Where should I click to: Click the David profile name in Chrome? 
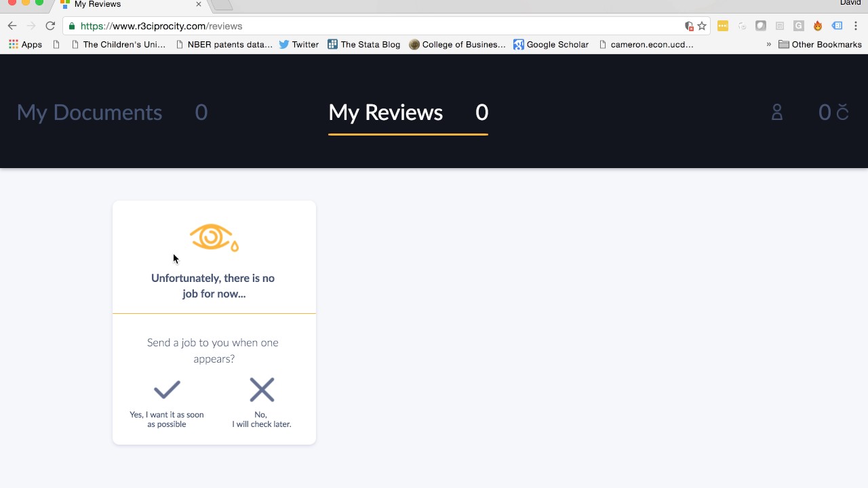tap(850, 3)
